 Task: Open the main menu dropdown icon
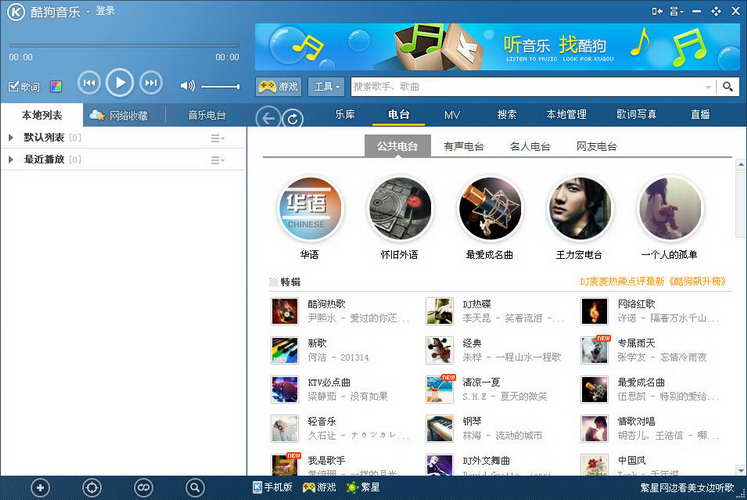click(676, 11)
